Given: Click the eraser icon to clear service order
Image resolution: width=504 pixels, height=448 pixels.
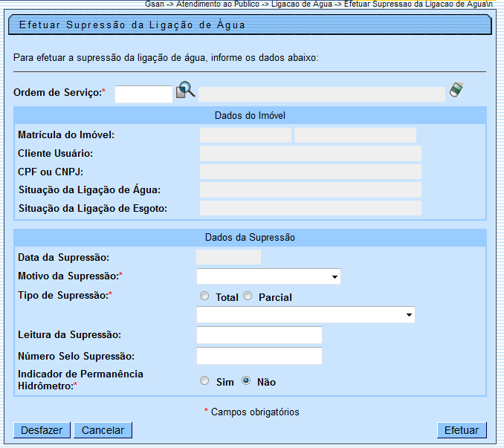Looking at the screenshot, I should click(x=456, y=90).
